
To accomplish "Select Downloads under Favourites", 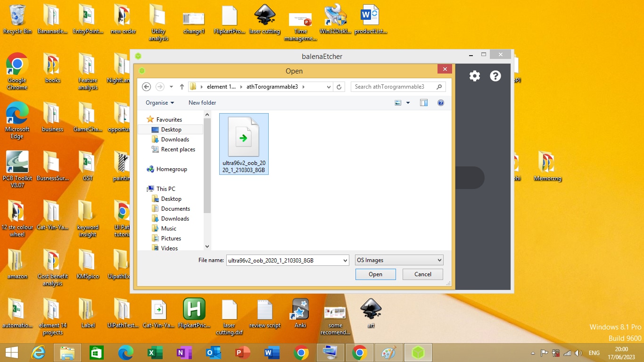I will click(x=175, y=140).
